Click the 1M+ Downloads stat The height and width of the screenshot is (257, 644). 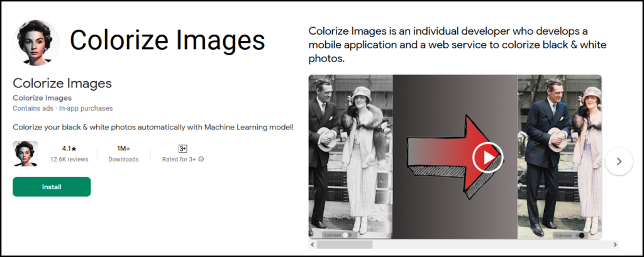coord(124,154)
